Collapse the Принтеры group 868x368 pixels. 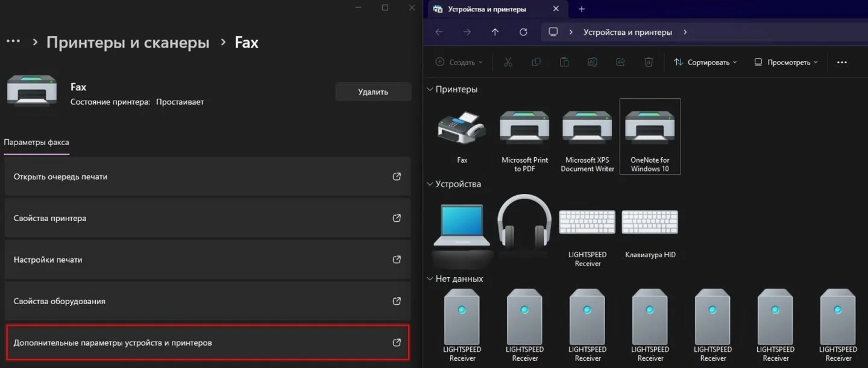[430, 89]
